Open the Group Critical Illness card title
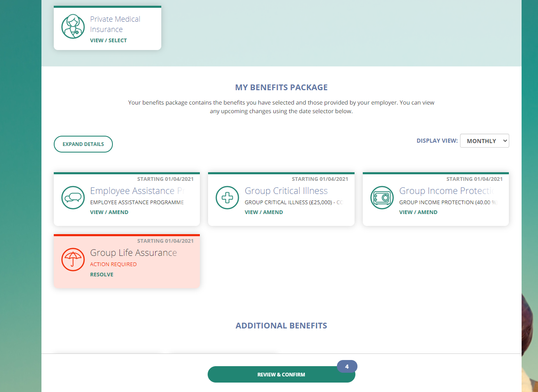 pyautogui.click(x=286, y=191)
